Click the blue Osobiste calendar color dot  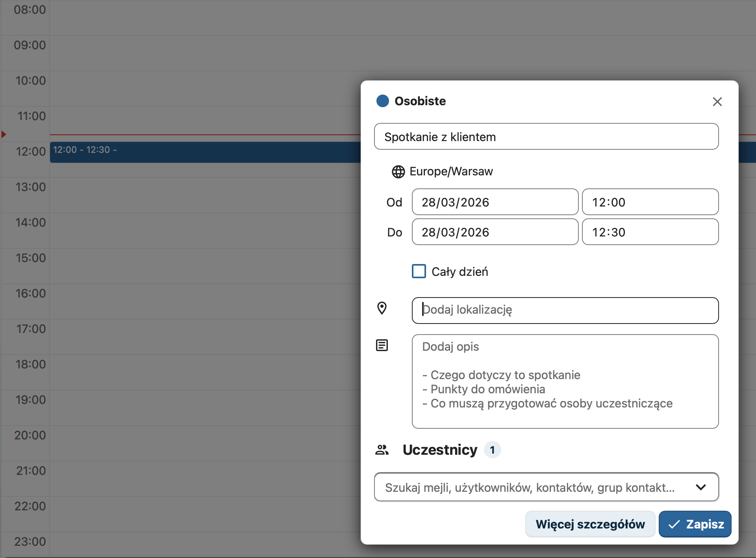pyautogui.click(x=383, y=101)
